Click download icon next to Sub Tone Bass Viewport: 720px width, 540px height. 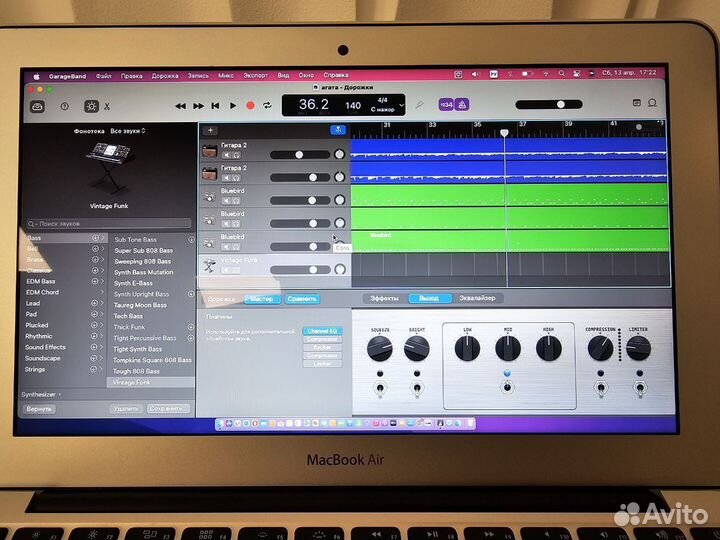pyautogui.click(x=191, y=240)
